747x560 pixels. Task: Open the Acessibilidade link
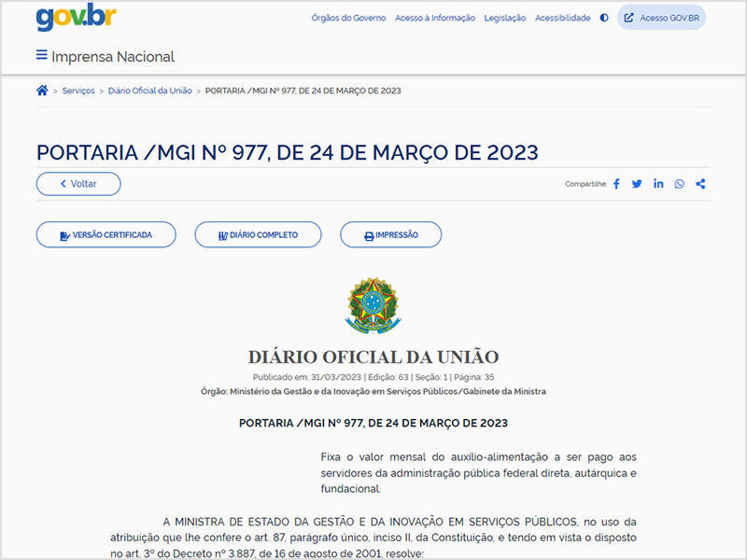coord(562,18)
